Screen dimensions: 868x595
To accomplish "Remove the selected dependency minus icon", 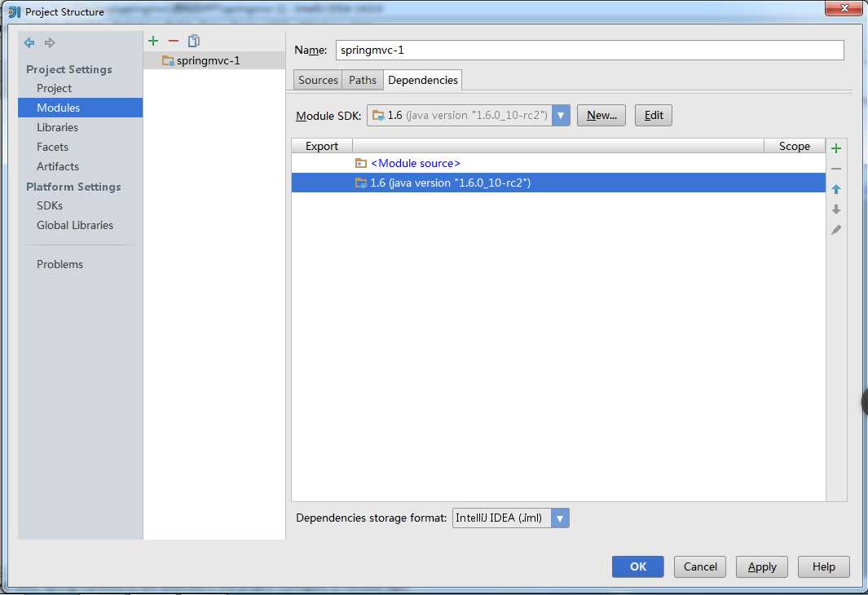I will coord(836,169).
